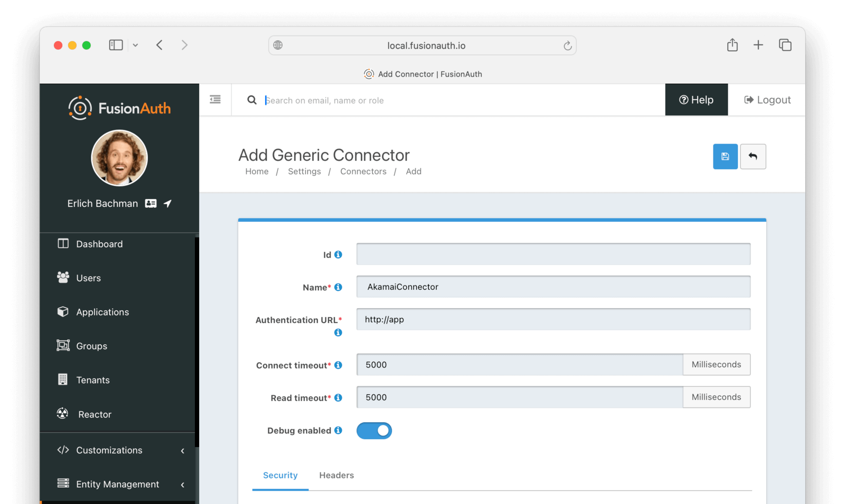This screenshot has width=845, height=504.
Task: Disable the Debug enabled toggle
Action: pos(374,431)
